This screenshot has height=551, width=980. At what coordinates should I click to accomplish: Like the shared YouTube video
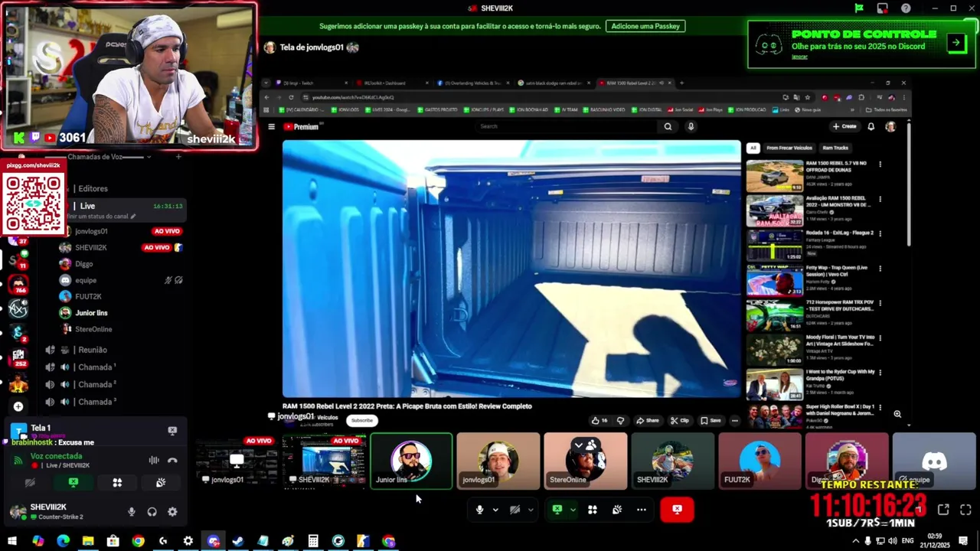coord(599,420)
